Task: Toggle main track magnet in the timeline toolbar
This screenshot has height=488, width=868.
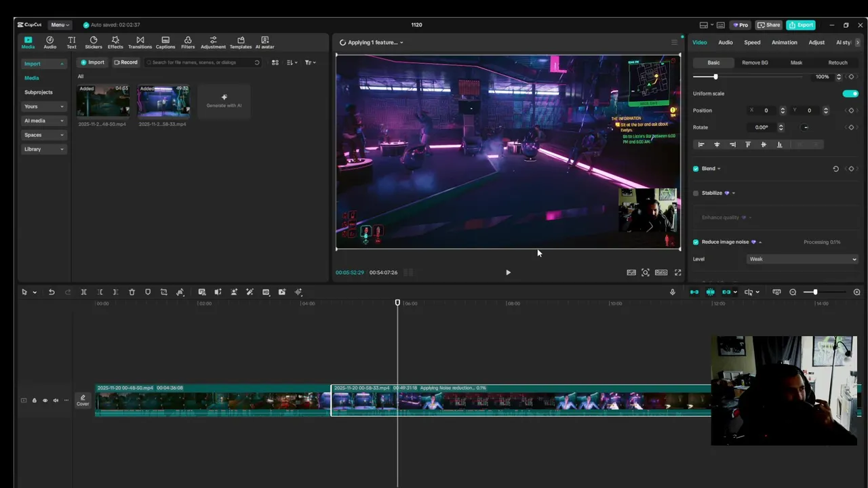Action: coord(694,292)
